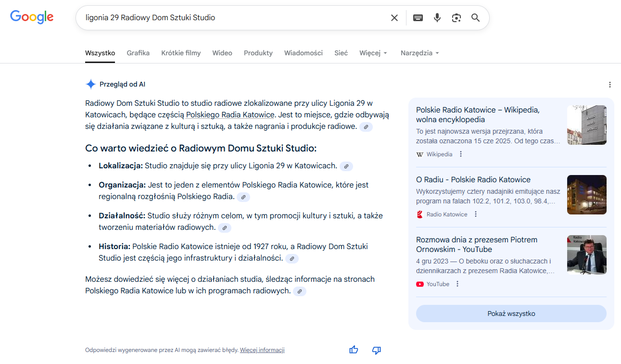
Task: Open the Rozmowa dnia YouTube video thumbnail
Action: click(586, 255)
